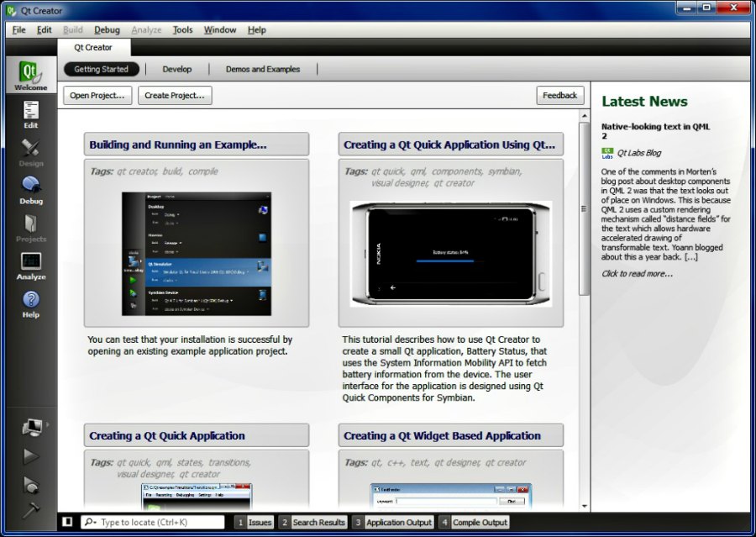Focus the Type to locate field
This screenshot has width=756, height=537.
click(153, 522)
